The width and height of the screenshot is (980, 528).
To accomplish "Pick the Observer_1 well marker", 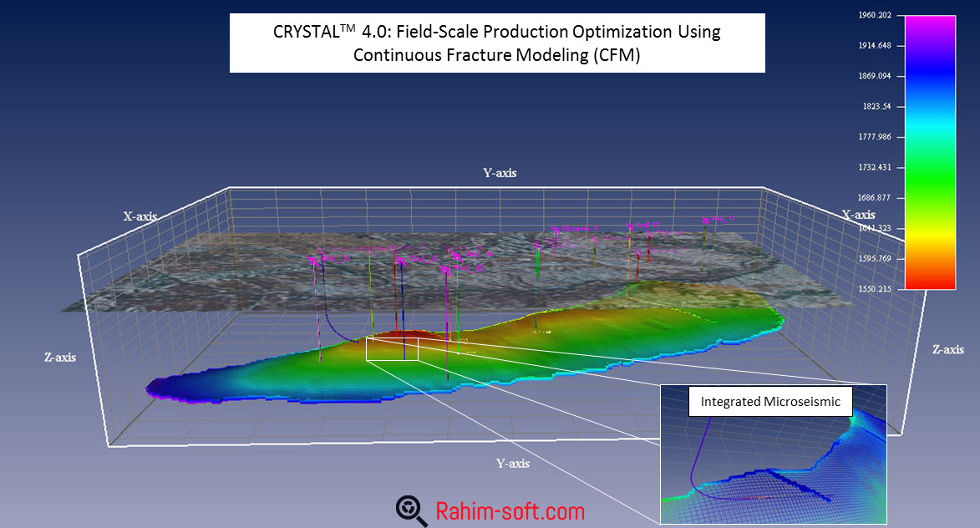I will coord(555,229).
